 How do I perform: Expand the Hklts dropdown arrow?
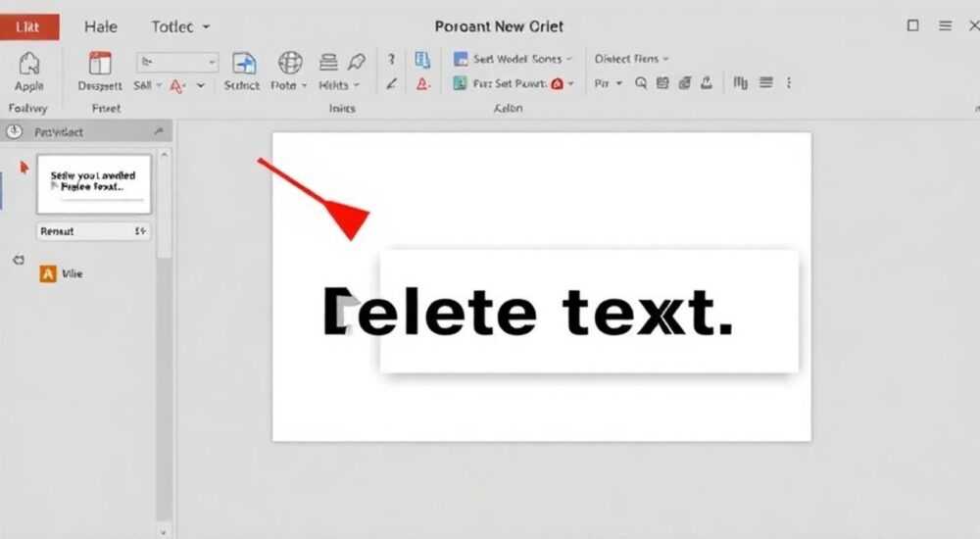click(357, 85)
